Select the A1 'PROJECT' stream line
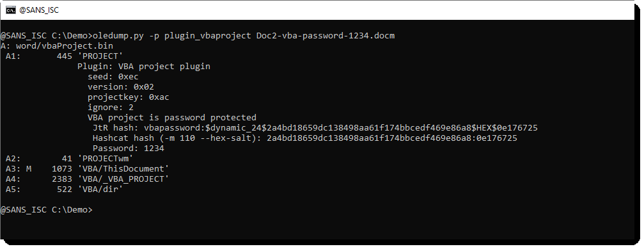Viewport: 644px width, 249px height. point(65,56)
